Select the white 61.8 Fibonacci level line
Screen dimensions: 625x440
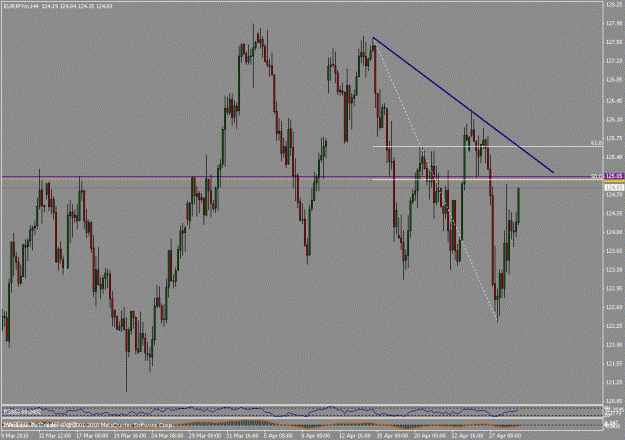[487, 147]
